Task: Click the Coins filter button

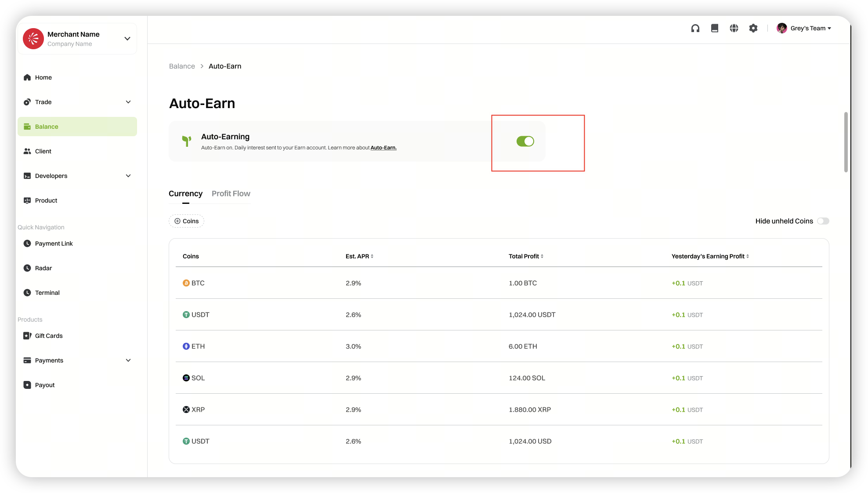Action: tap(186, 221)
